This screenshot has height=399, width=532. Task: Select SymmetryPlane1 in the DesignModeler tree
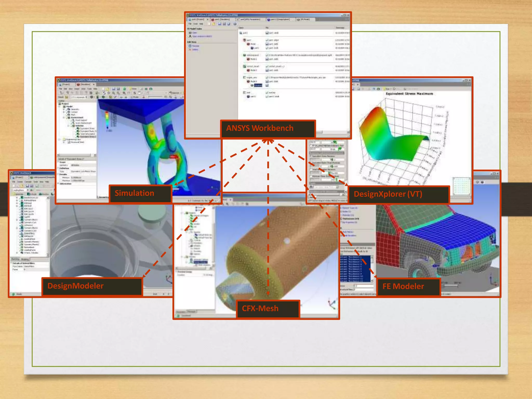31,242
